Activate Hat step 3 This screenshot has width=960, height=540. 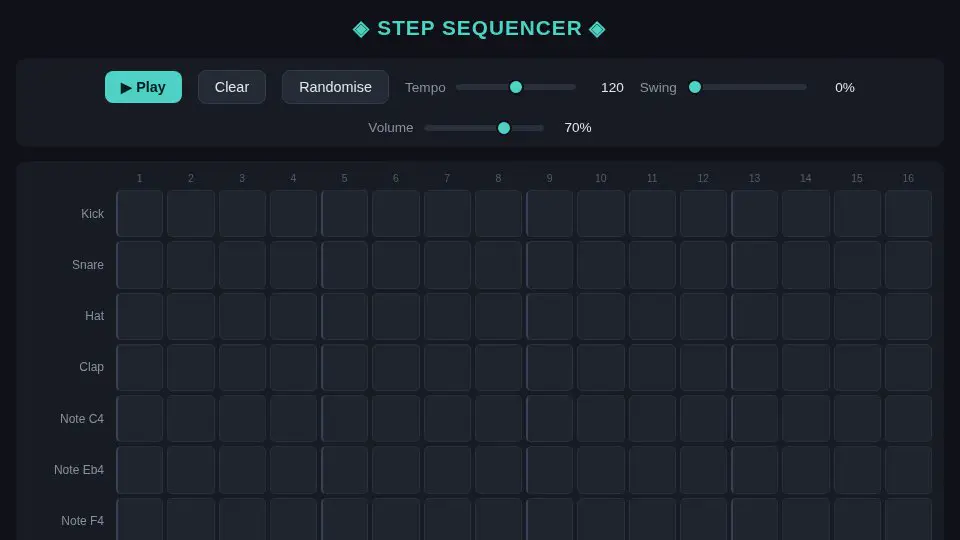(242, 316)
